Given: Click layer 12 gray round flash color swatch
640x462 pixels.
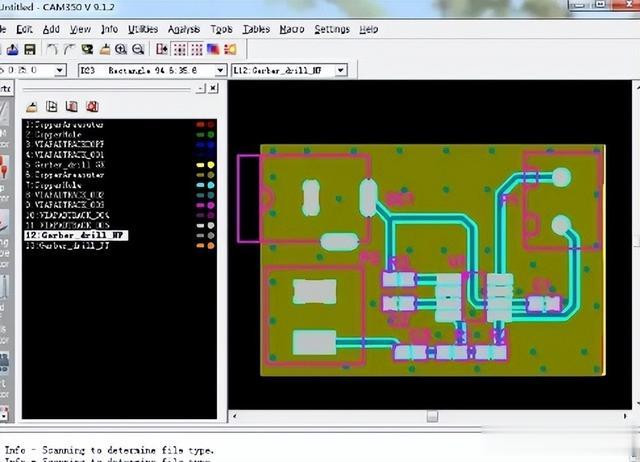Looking at the screenshot, I should pyautogui.click(x=211, y=235).
